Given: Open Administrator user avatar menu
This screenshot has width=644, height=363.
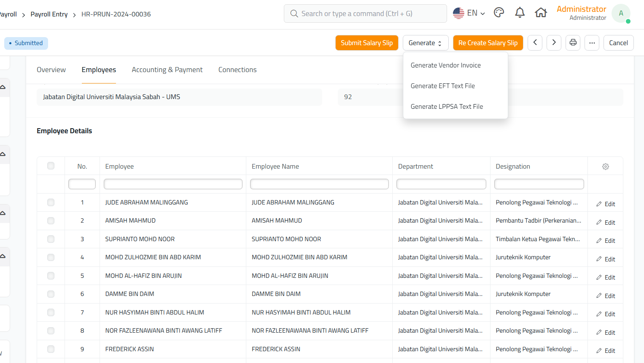Looking at the screenshot, I should [621, 13].
